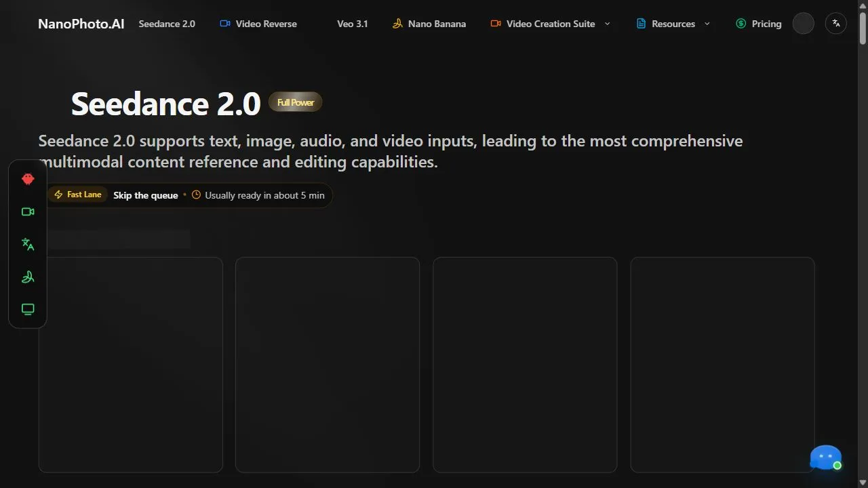Click the Fast Lane badge
Viewport: 868px width, 488px height.
(78, 195)
